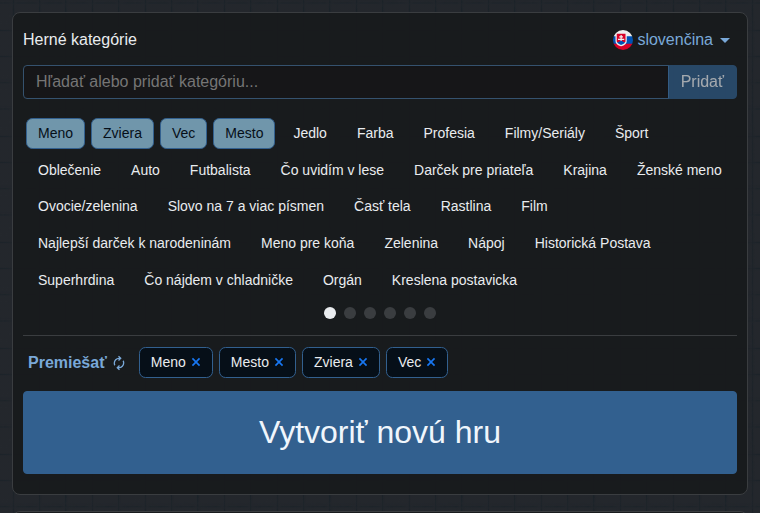
Task: Open the slovenčina language dropdown
Action: [671, 40]
